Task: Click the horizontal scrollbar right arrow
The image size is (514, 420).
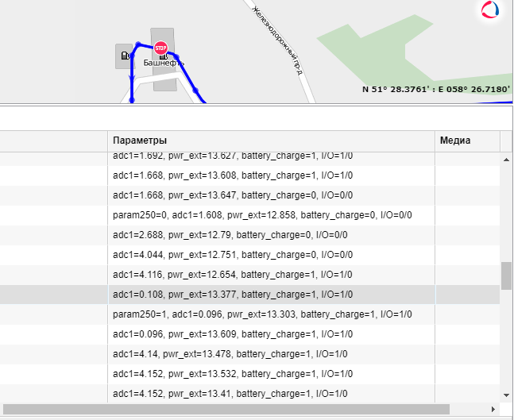Action: pos(493,410)
